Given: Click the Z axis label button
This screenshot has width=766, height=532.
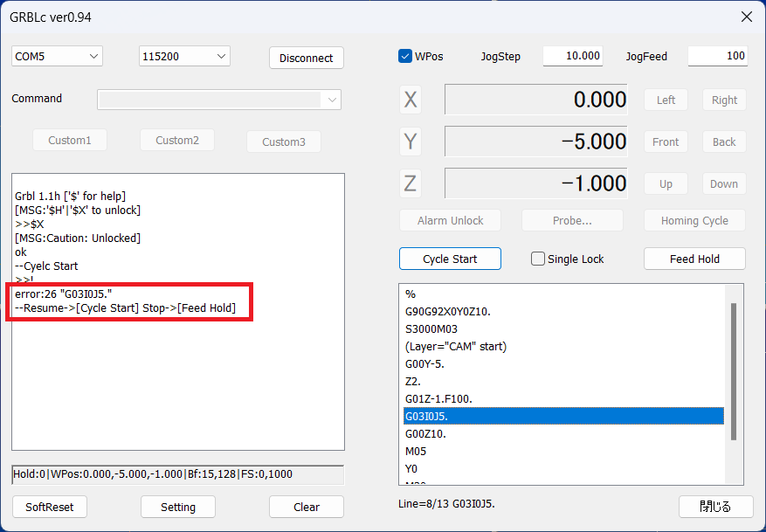Looking at the screenshot, I should coord(411,183).
